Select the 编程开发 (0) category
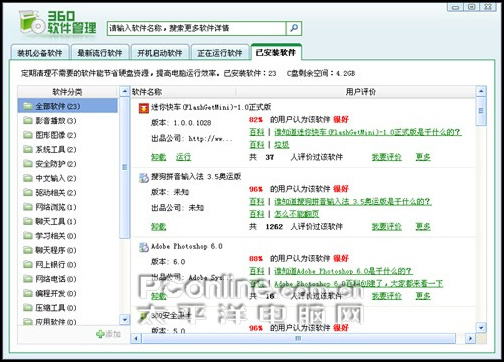 click(68, 293)
